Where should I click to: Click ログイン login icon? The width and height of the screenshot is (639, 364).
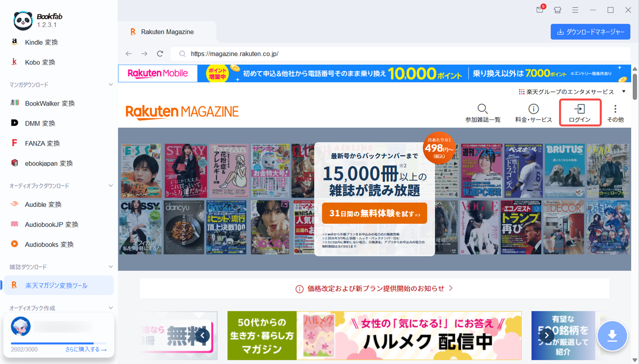tap(580, 113)
